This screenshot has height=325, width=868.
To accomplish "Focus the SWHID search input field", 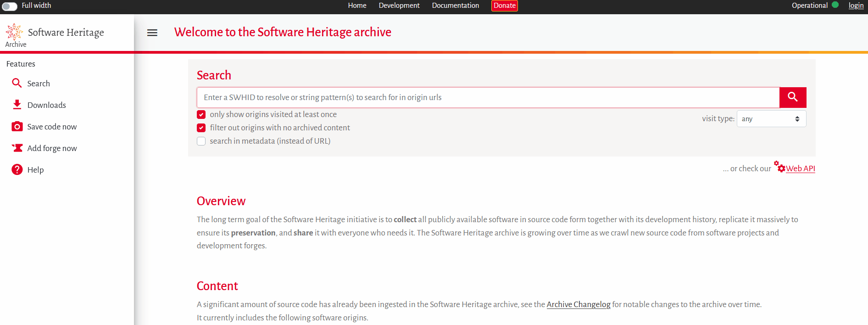I will tap(488, 97).
